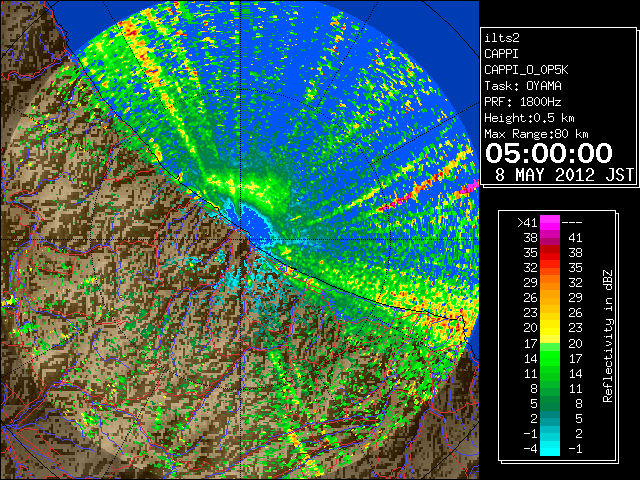Select the ilts2 label in info box
Viewport: 640px width, 480px height.
pyautogui.click(x=502, y=38)
